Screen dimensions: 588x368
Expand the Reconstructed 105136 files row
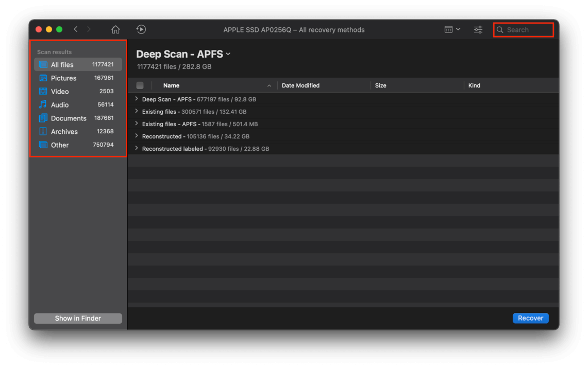click(137, 136)
